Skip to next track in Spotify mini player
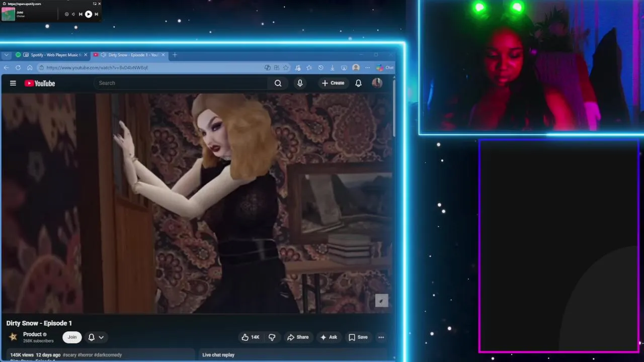644x362 pixels. (97, 14)
